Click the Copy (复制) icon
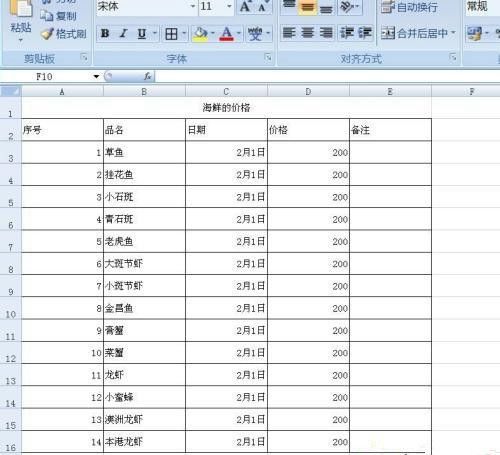Viewport: 500px width, 455px height. [59, 16]
